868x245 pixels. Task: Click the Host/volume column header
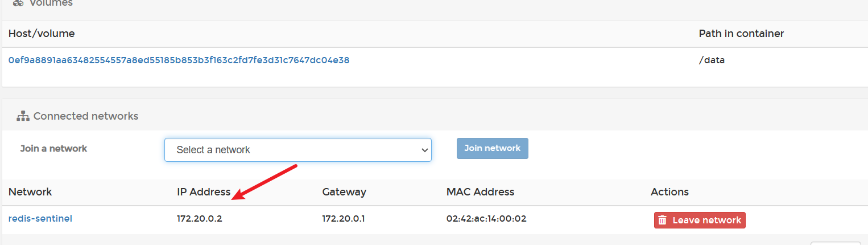point(42,34)
